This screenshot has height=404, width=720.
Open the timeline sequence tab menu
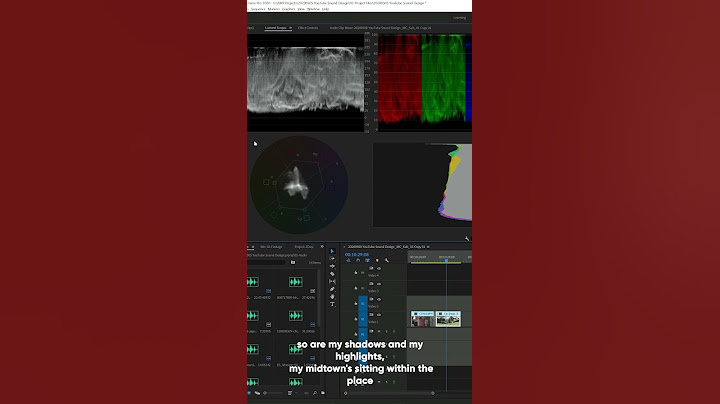click(428, 247)
